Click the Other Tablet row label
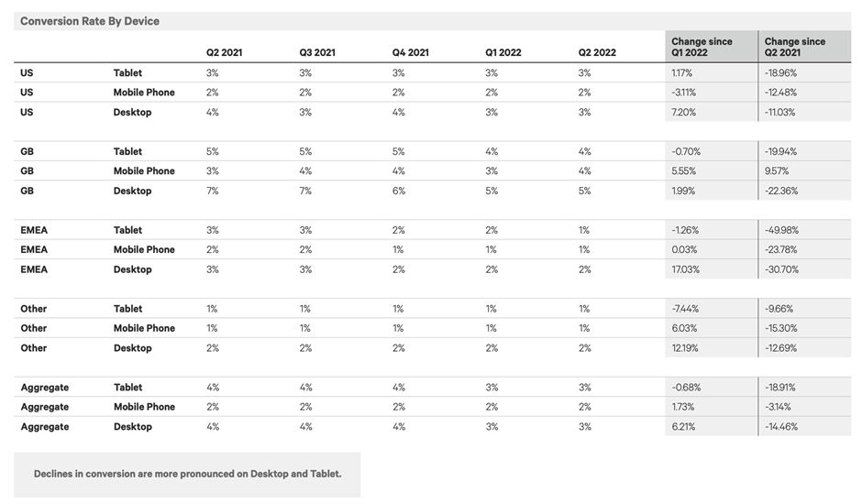This screenshot has height=504, width=862. coord(127,309)
